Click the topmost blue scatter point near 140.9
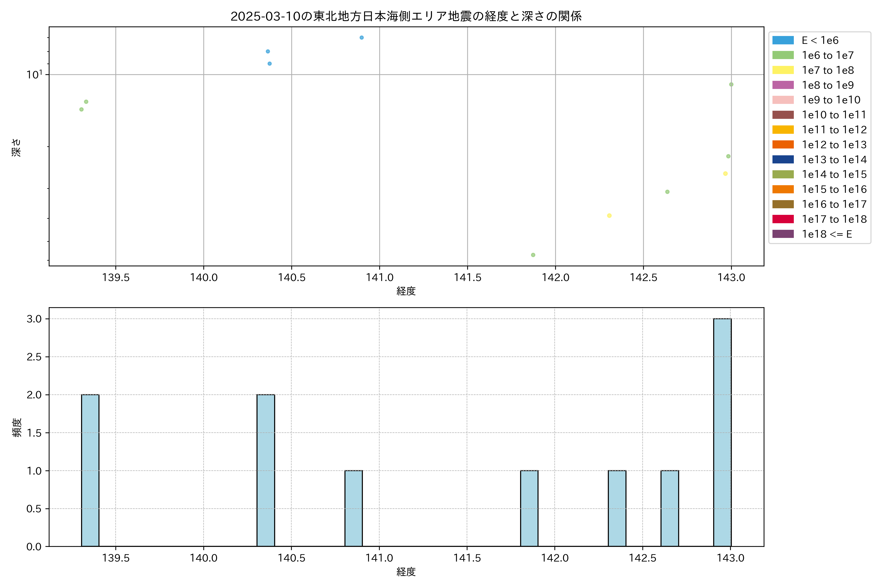This screenshot has width=882, height=588. 362,37
